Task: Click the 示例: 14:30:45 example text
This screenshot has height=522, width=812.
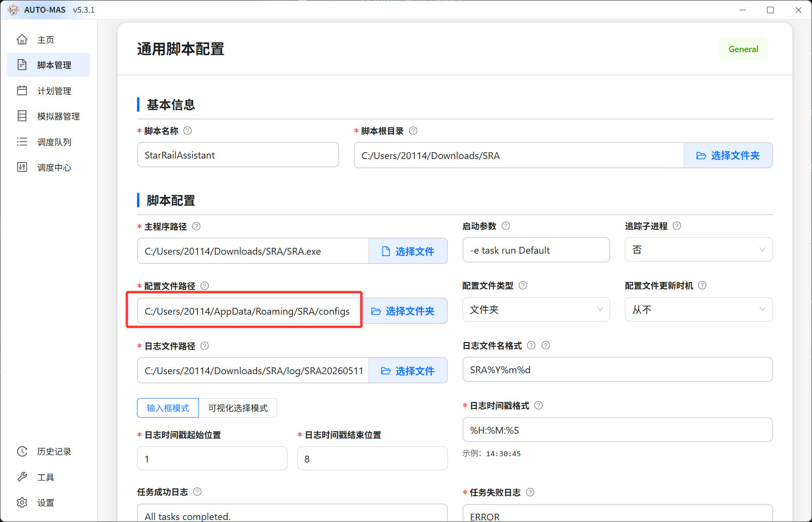Action: 491,453
